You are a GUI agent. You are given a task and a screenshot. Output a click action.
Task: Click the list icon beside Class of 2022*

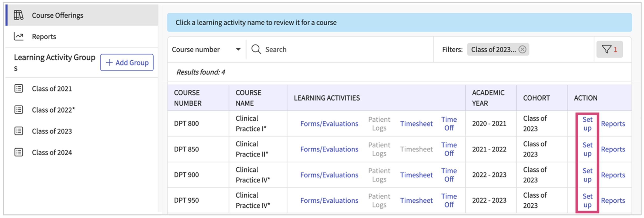19,110
